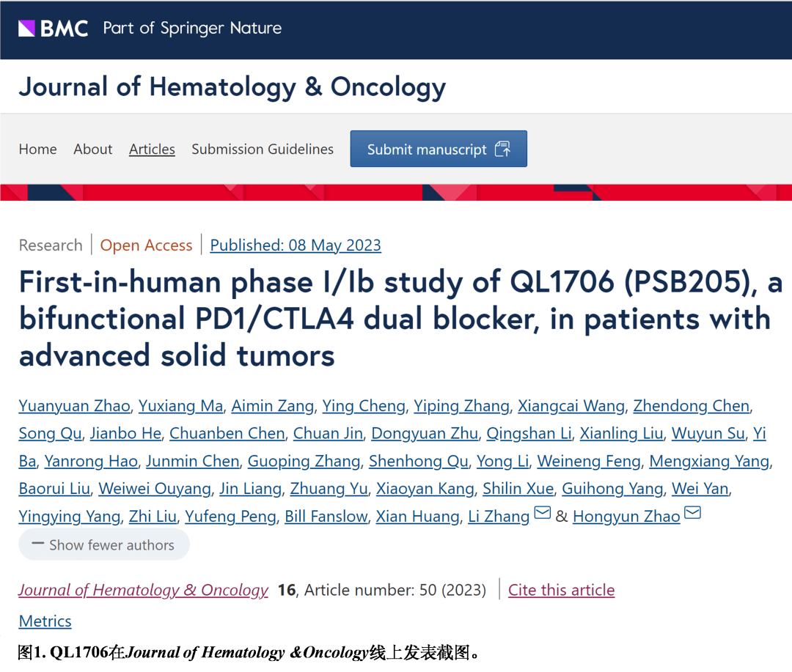Select author Bill Fanslow's name
The image size is (792, 672).
coord(326,517)
